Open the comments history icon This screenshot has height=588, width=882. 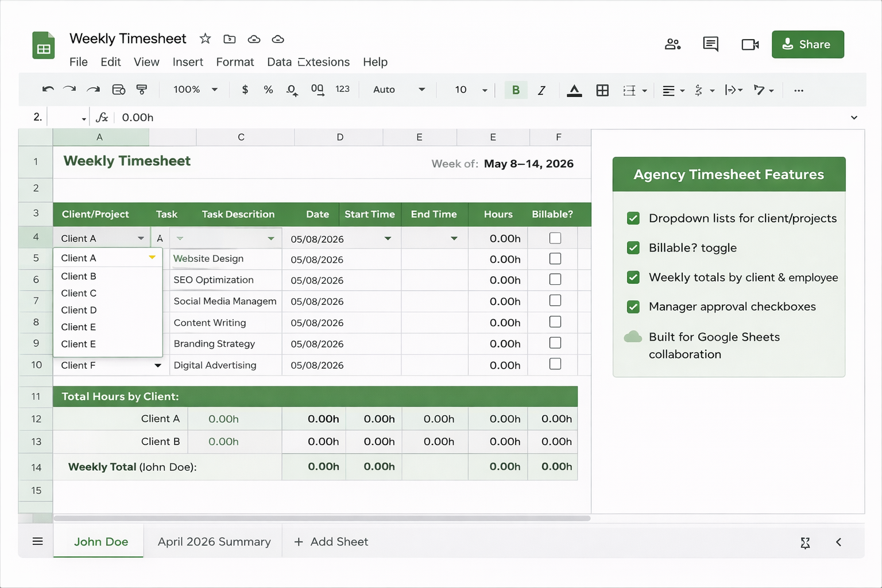click(710, 44)
